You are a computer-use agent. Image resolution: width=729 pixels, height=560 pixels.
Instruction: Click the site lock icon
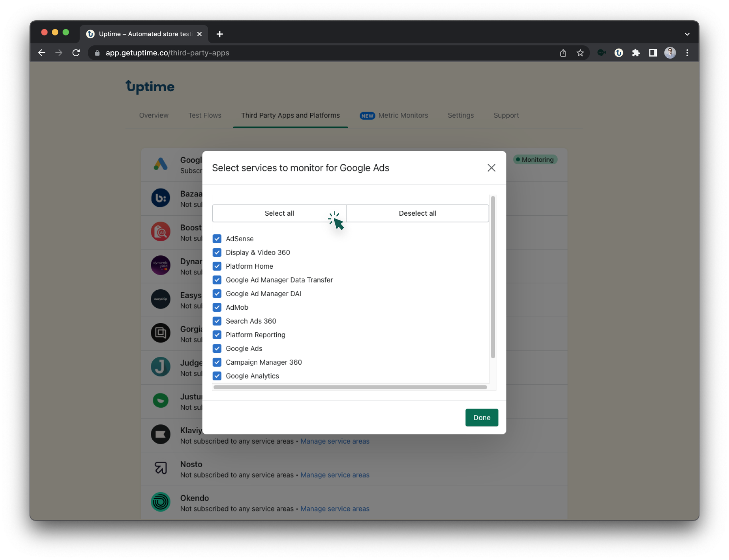click(97, 53)
